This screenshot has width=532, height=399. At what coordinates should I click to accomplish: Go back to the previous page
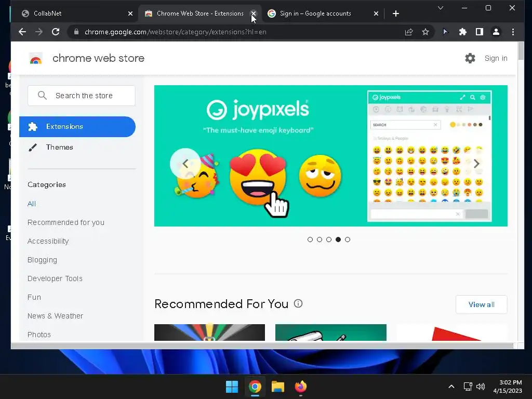point(22,32)
